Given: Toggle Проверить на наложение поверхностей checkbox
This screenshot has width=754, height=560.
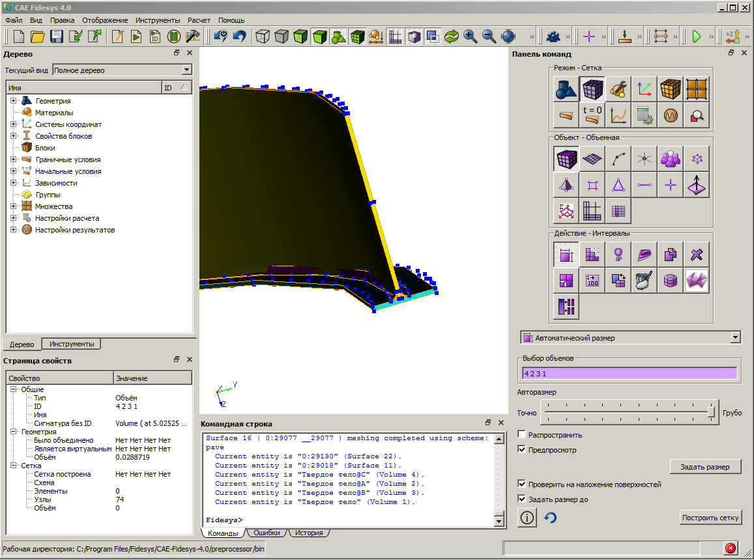Looking at the screenshot, I should (522, 484).
